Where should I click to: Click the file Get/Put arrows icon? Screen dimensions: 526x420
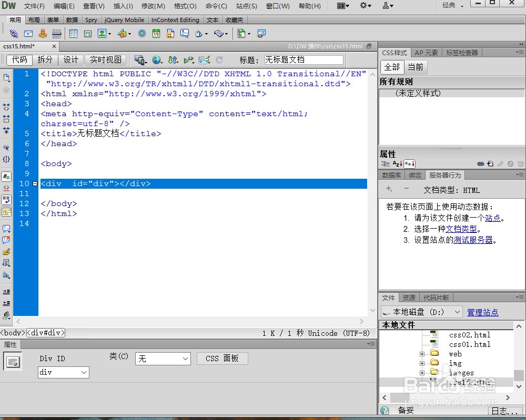pos(173,59)
